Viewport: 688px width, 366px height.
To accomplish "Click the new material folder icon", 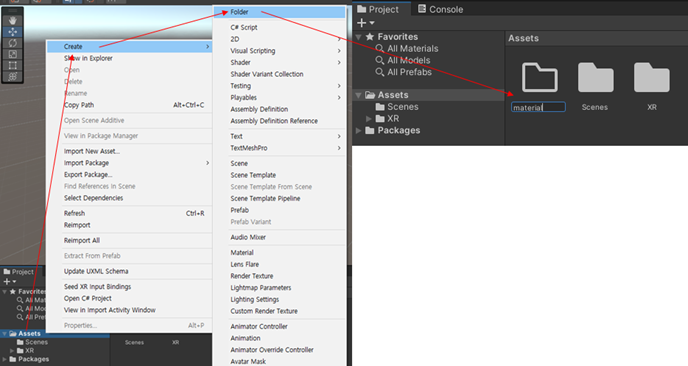I will pos(539,78).
